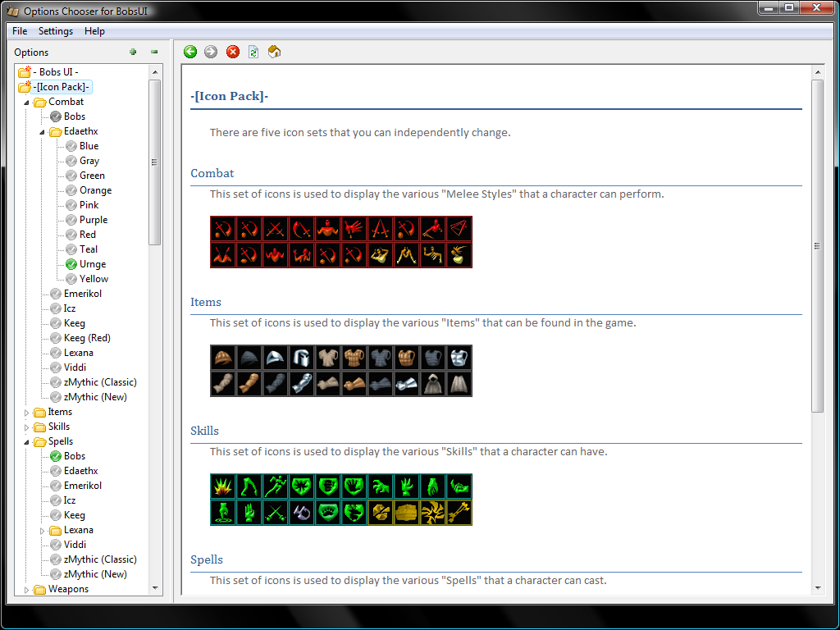The image size is (840, 630).
Task: Select the Teal Edaethx color option
Action: pos(89,249)
